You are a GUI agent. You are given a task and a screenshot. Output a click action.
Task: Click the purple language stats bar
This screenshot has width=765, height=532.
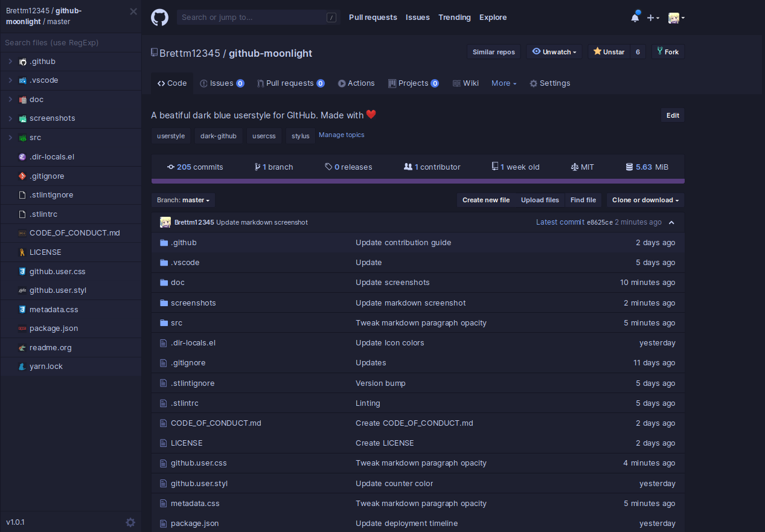click(x=417, y=181)
